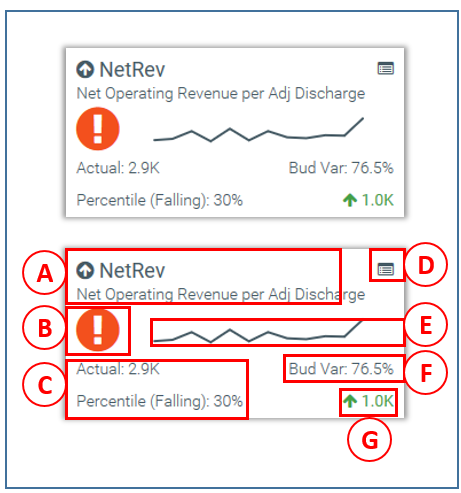
Task: Click the red circled letter D label
Action: point(426,265)
